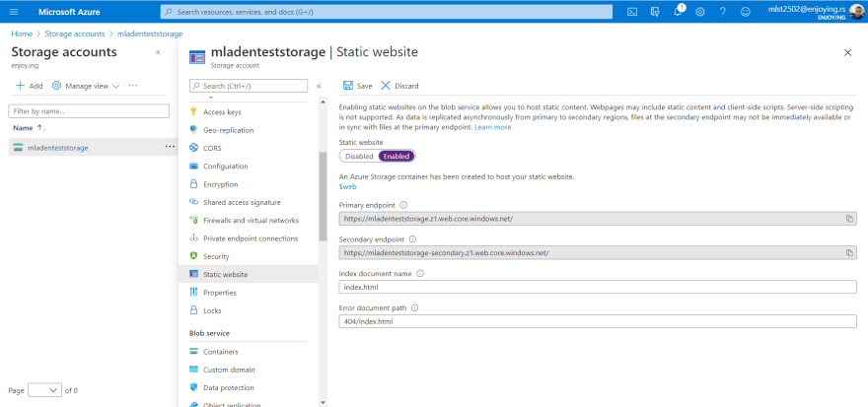The width and height of the screenshot is (868, 407).
Task: Open Custom domain menu item
Action: (229, 370)
